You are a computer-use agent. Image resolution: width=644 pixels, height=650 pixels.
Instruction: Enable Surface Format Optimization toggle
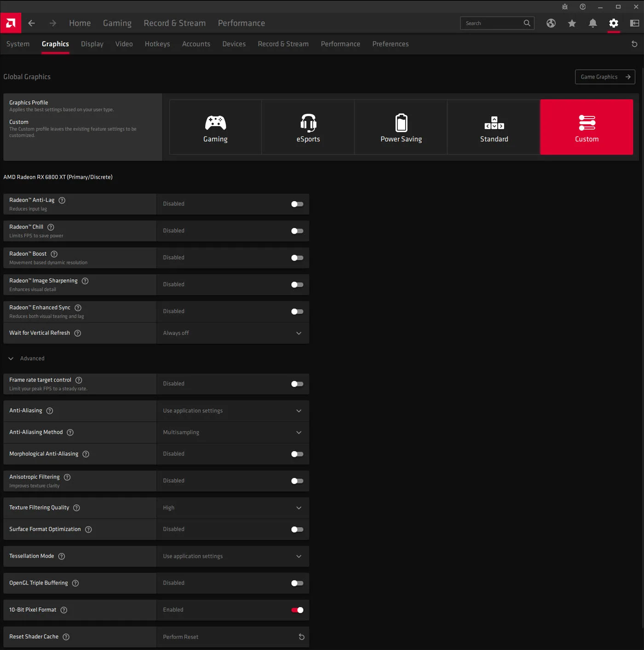297,529
